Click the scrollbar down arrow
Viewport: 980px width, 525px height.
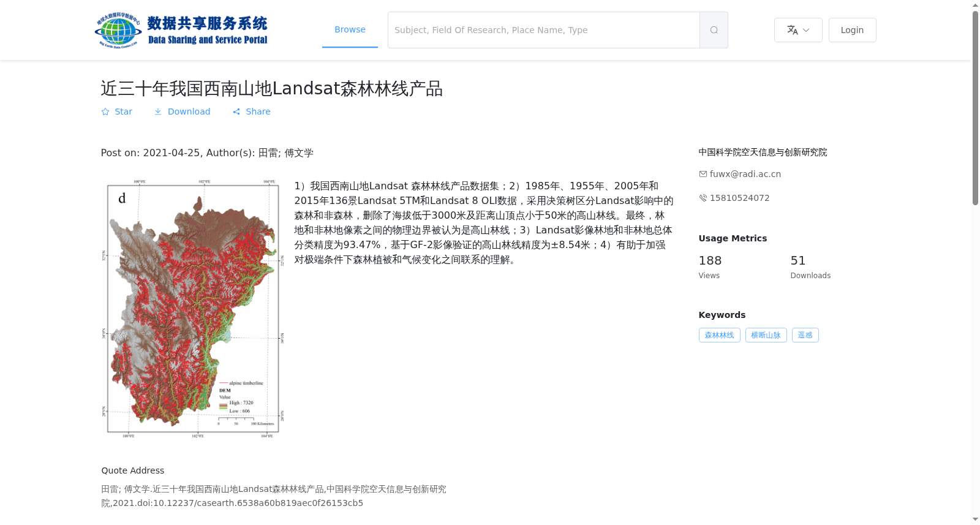(975, 520)
